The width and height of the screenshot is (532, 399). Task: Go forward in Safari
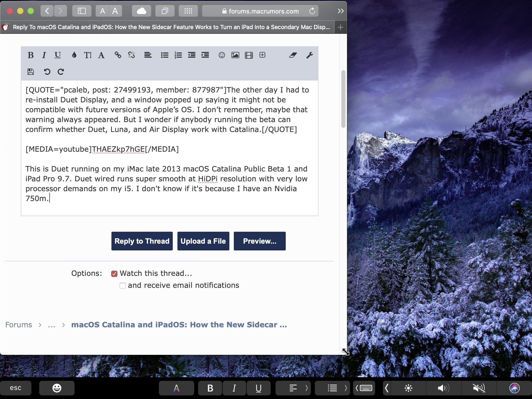click(60, 11)
